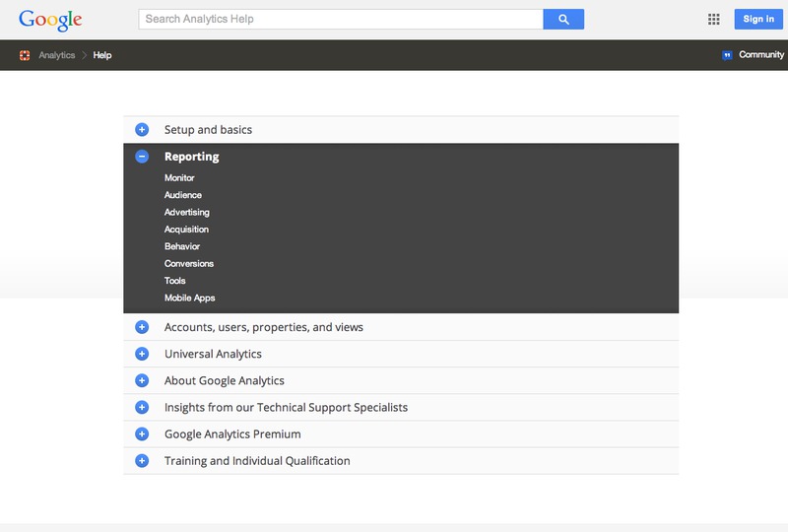Open the Monitor reporting topic
Screen dimensions: 788x532
[x=179, y=178]
